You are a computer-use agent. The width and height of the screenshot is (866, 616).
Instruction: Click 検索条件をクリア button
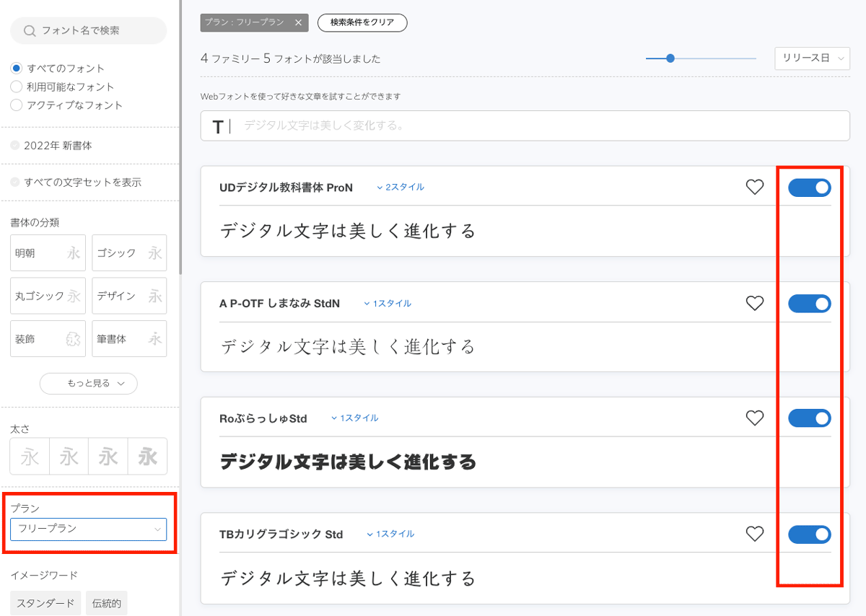362,22
